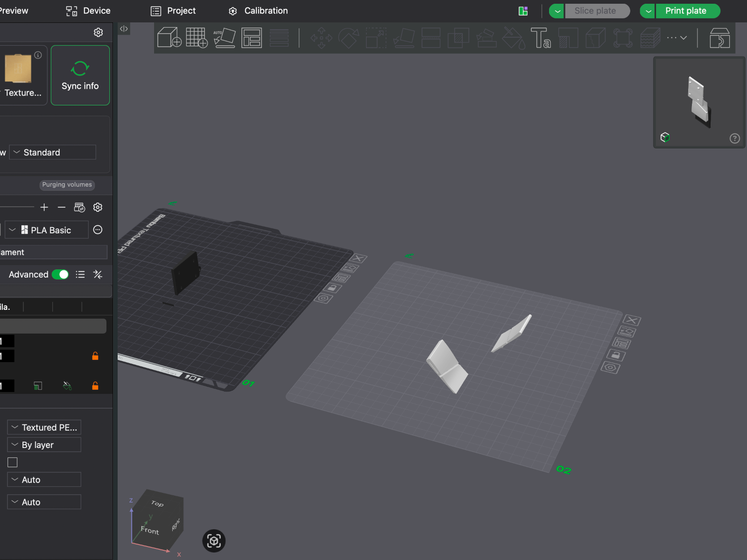Switch to the Preview tab

(x=14, y=11)
